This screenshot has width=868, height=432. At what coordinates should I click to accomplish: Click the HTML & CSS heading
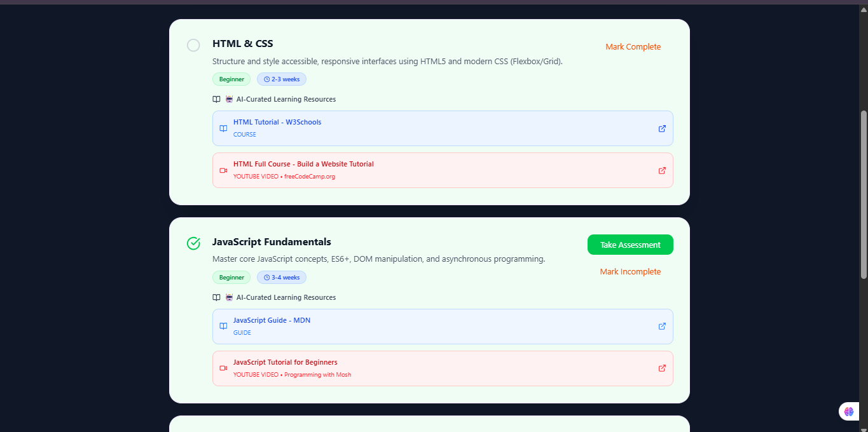(243, 44)
